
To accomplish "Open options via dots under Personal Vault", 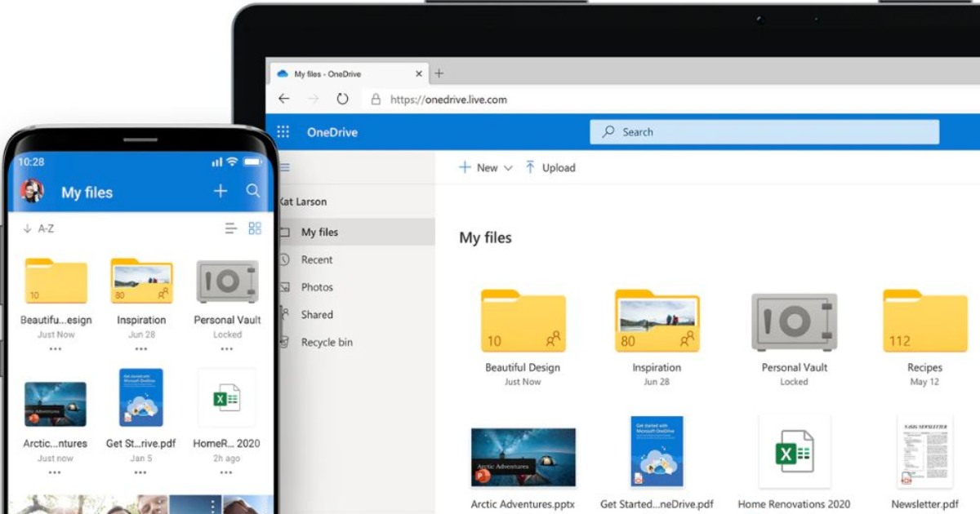I will (226, 349).
